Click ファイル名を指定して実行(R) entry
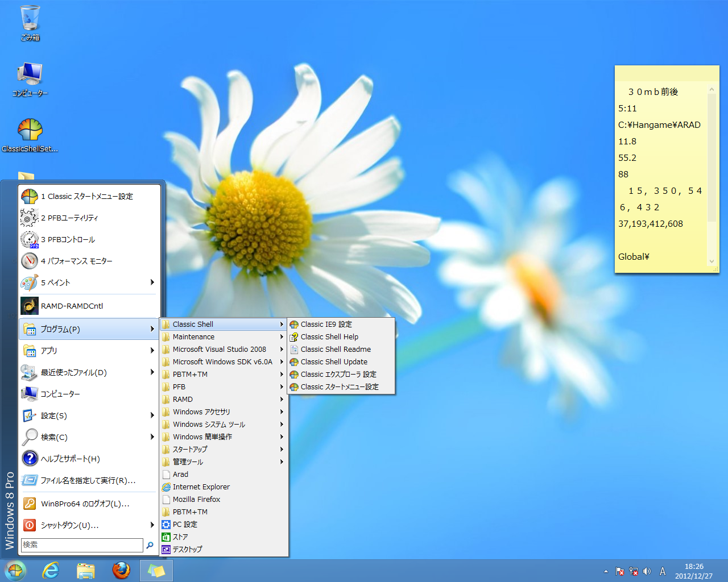Image resolution: width=728 pixels, height=582 pixels. coord(88,480)
